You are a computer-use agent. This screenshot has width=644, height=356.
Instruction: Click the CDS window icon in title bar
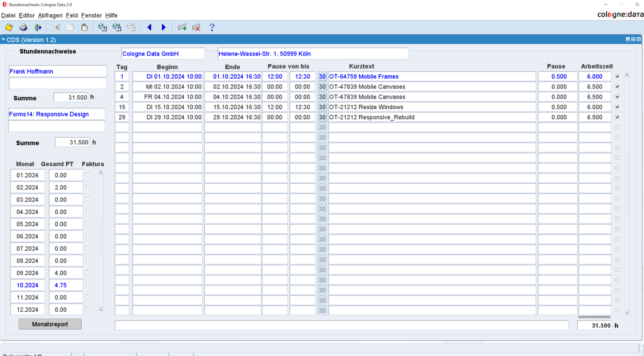3,40
